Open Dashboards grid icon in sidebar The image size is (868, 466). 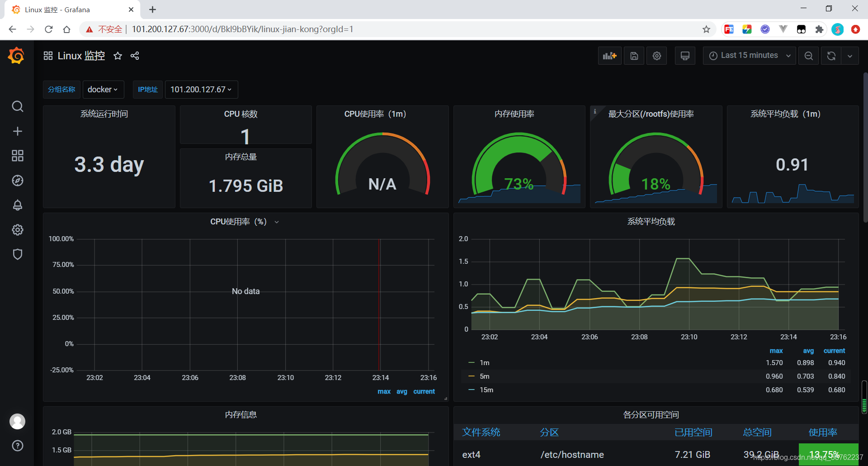17,156
